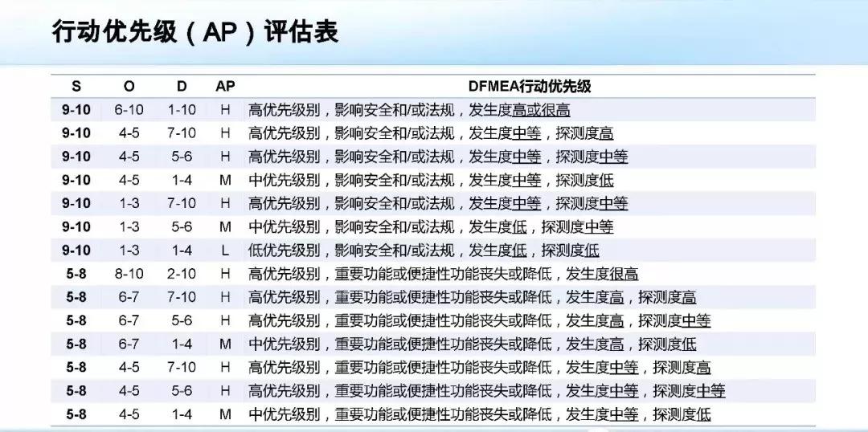Viewport: 868px width, 432px height.
Task: Click AP cell H in the O 6-10 row
Action: (x=225, y=109)
